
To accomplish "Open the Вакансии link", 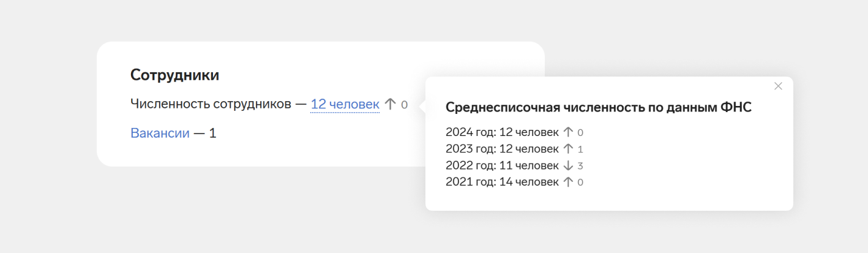I will (160, 133).
